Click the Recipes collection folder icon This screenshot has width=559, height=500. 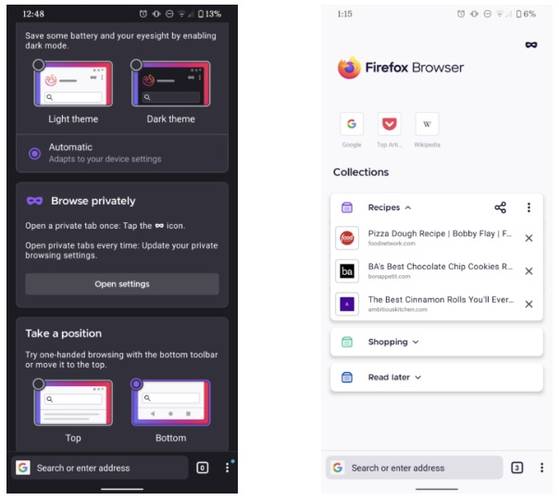347,207
